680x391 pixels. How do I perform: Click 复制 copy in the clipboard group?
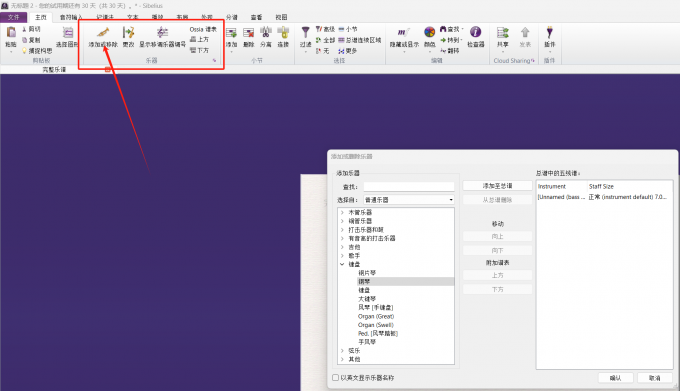[x=31, y=40]
